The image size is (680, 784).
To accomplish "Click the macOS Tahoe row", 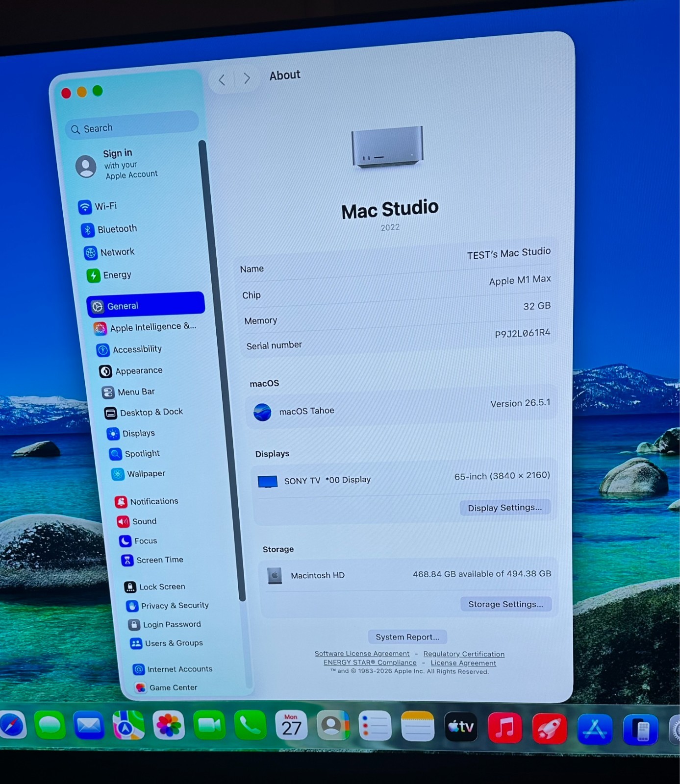I will coord(401,408).
